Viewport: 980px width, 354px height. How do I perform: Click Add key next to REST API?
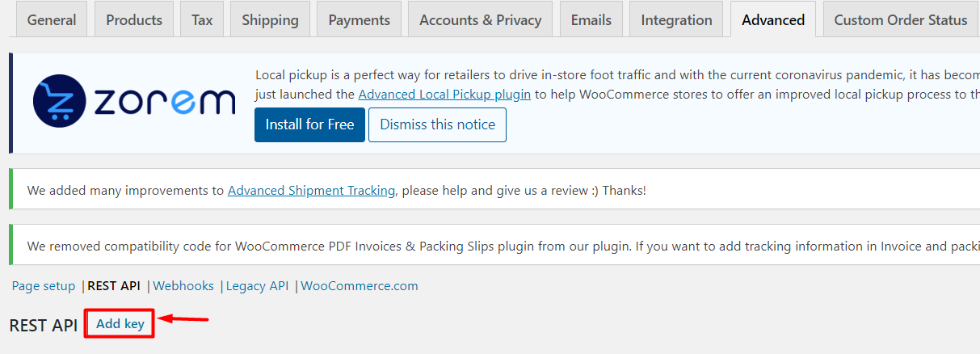[x=120, y=324]
